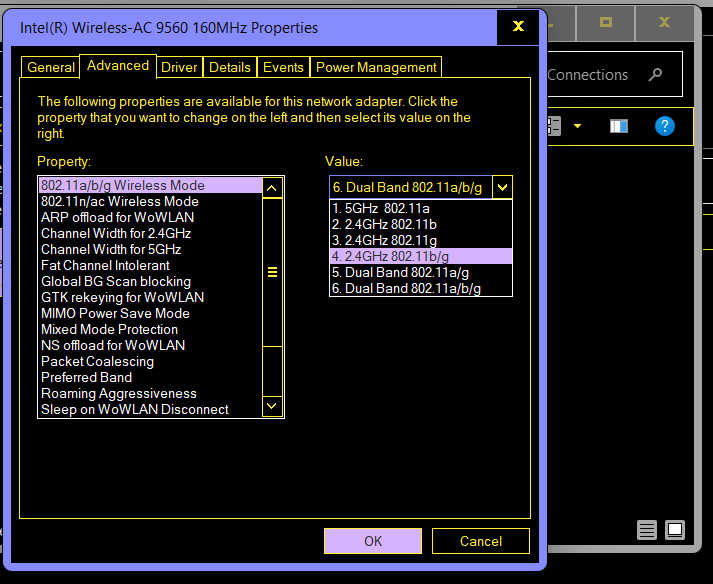This screenshot has height=584, width=713.
Task: Click property list scroll up arrow
Action: pyautogui.click(x=272, y=188)
